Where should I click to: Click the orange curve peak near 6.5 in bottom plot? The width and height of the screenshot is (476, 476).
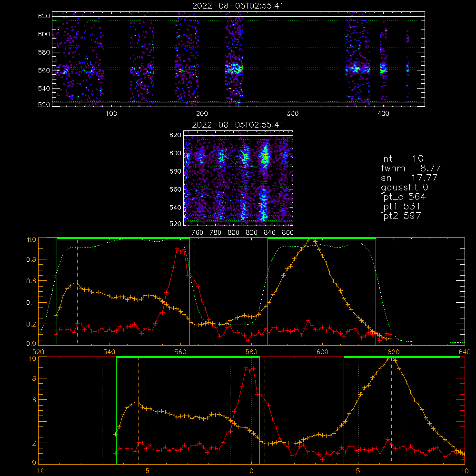(391, 359)
